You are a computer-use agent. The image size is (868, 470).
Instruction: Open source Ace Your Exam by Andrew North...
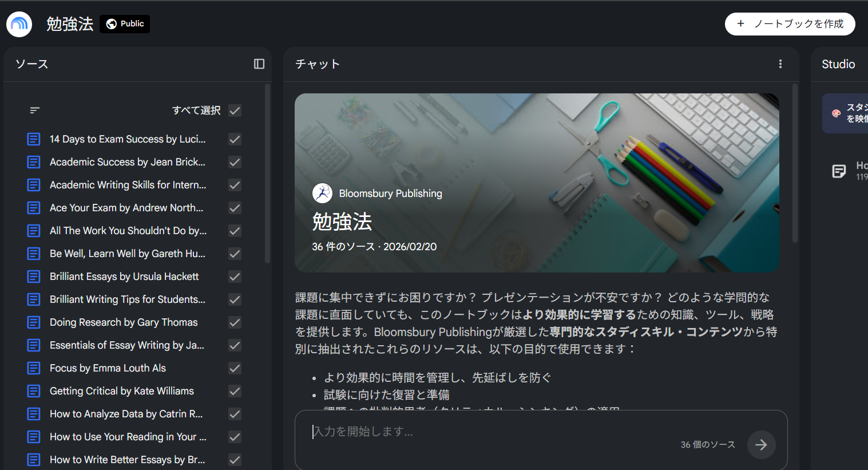[126, 208]
